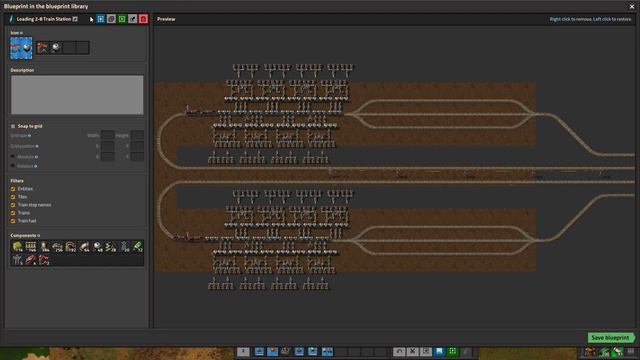Edit the blueprint name using the rename icon
The width and height of the screenshot is (640, 360).
[x=75, y=19]
